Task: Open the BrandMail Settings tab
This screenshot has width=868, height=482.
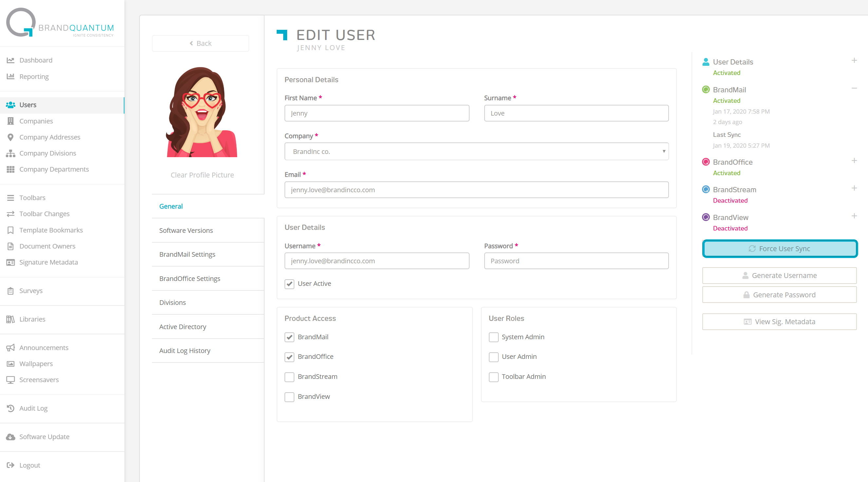Action: point(187,254)
